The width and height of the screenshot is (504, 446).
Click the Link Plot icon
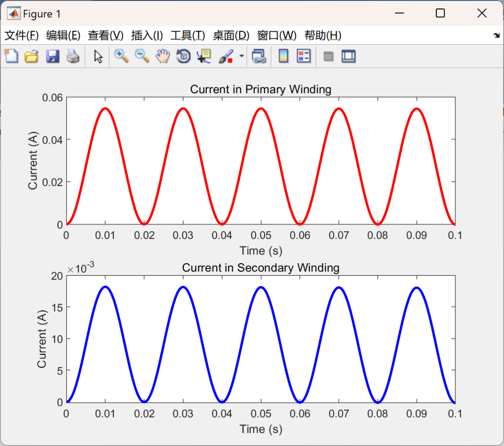259,56
